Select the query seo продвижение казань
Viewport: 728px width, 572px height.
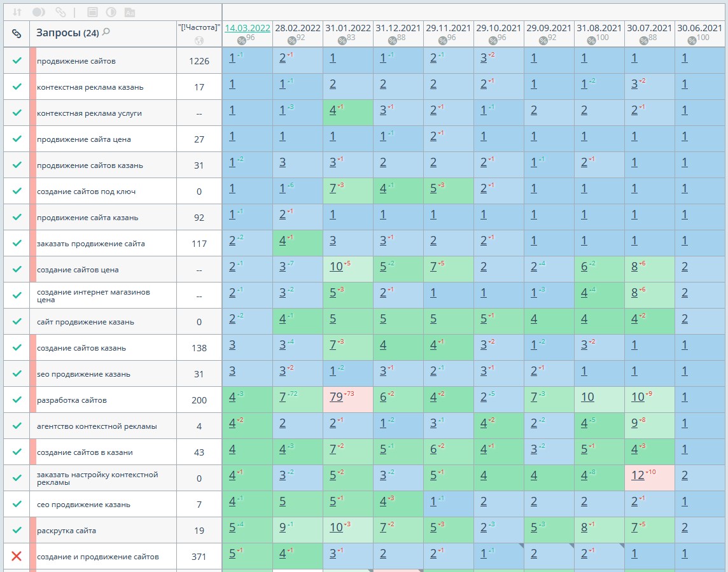pos(83,374)
